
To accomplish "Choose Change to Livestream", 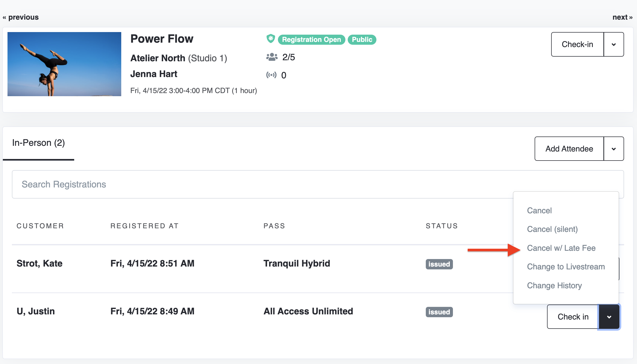I will click(x=566, y=267).
